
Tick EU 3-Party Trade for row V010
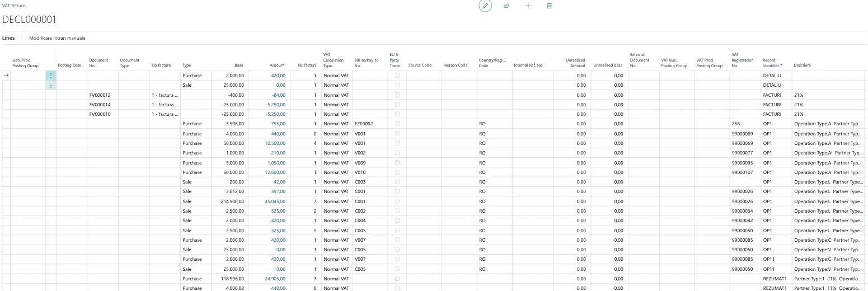pos(397,172)
